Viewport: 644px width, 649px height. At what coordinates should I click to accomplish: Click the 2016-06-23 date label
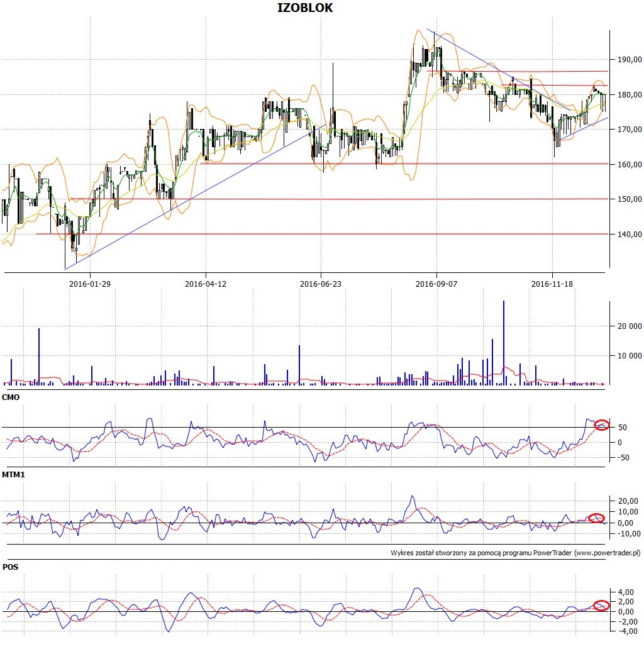pyautogui.click(x=321, y=284)
